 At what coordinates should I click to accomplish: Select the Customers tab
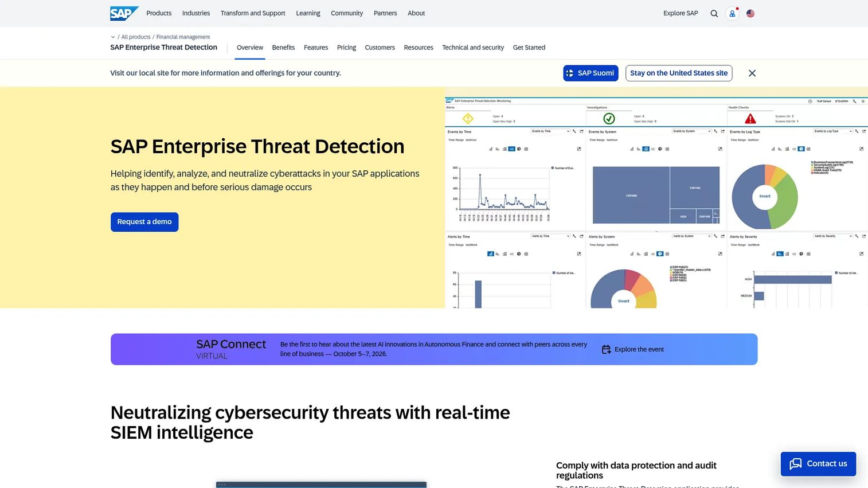(x=380, y=48)
